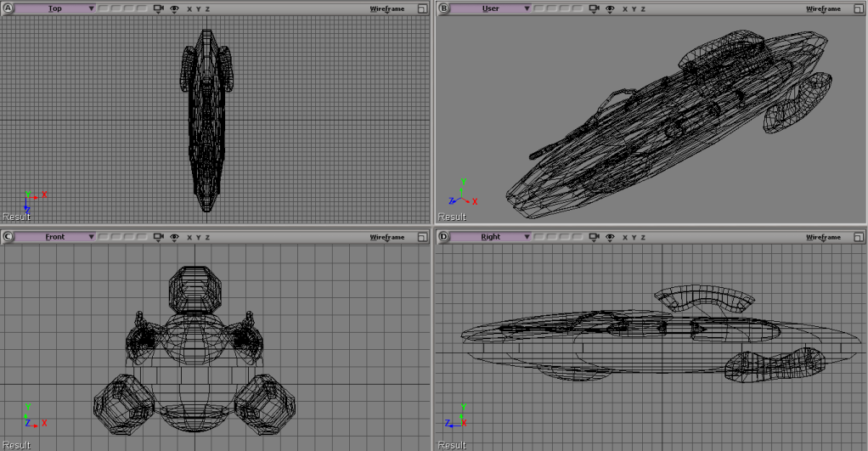Screen dimensions: 868x451
Task: Open the Top view selector dropdown
Action: pyautogui.click(x=55, y=8)
